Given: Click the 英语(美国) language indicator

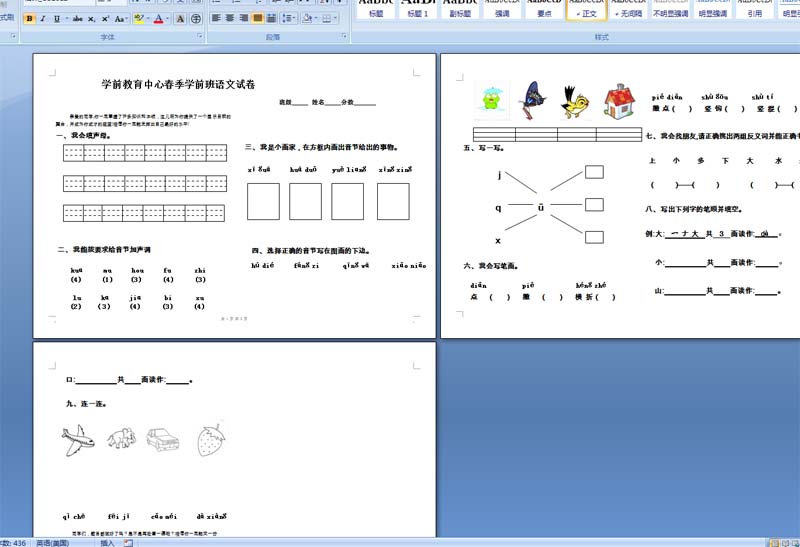Looking at the screenshot, I should (53, 543).
